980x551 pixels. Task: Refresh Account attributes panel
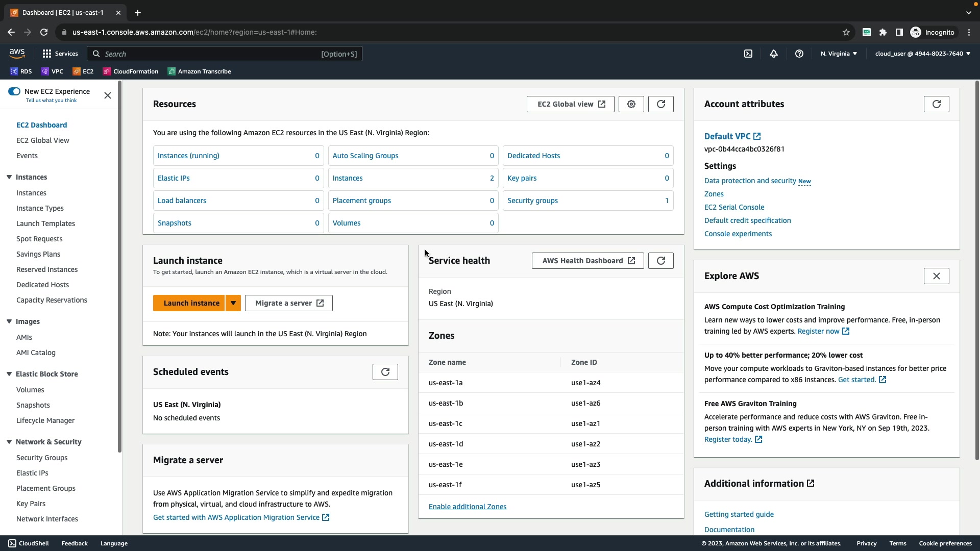tap(937, 104)
